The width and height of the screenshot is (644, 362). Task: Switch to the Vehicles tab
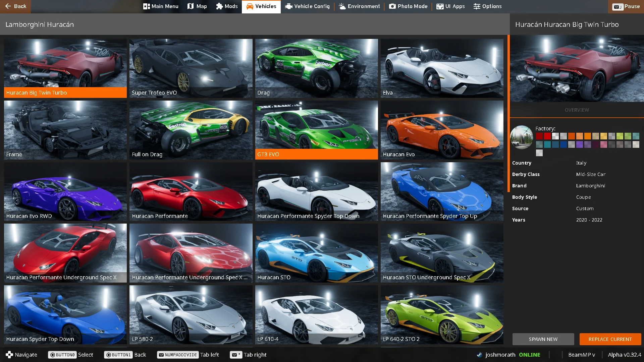pos(261,6)
